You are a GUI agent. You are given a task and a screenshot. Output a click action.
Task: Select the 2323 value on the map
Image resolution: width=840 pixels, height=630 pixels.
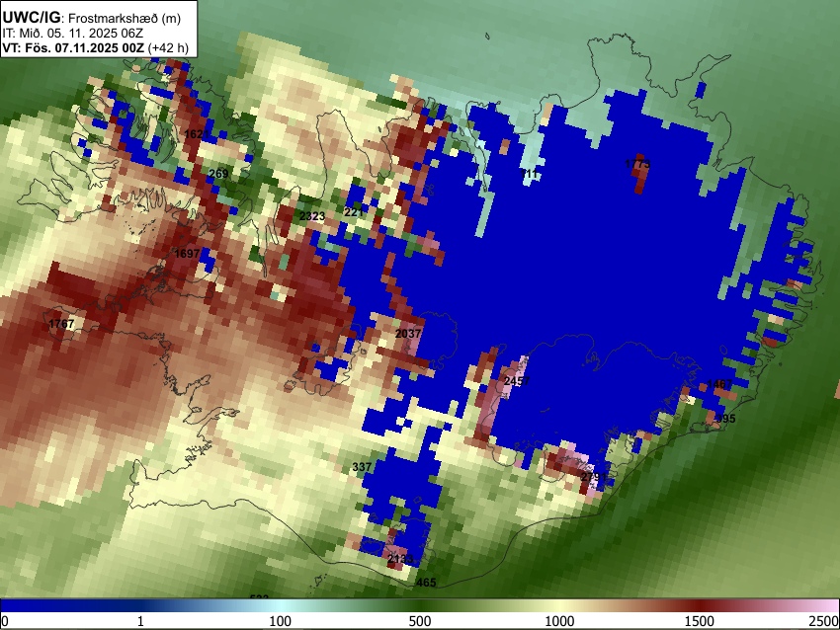[311, 216]
